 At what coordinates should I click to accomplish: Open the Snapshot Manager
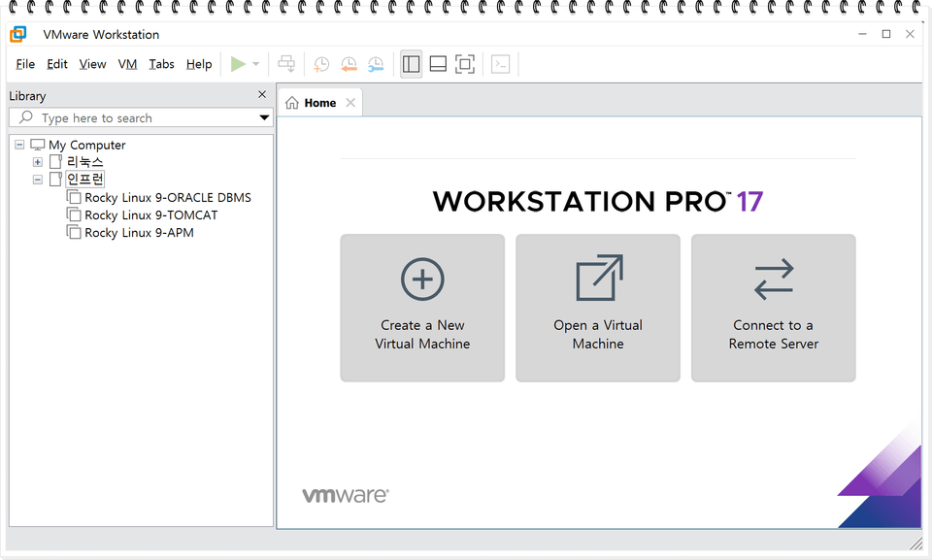tap(376, 64)
